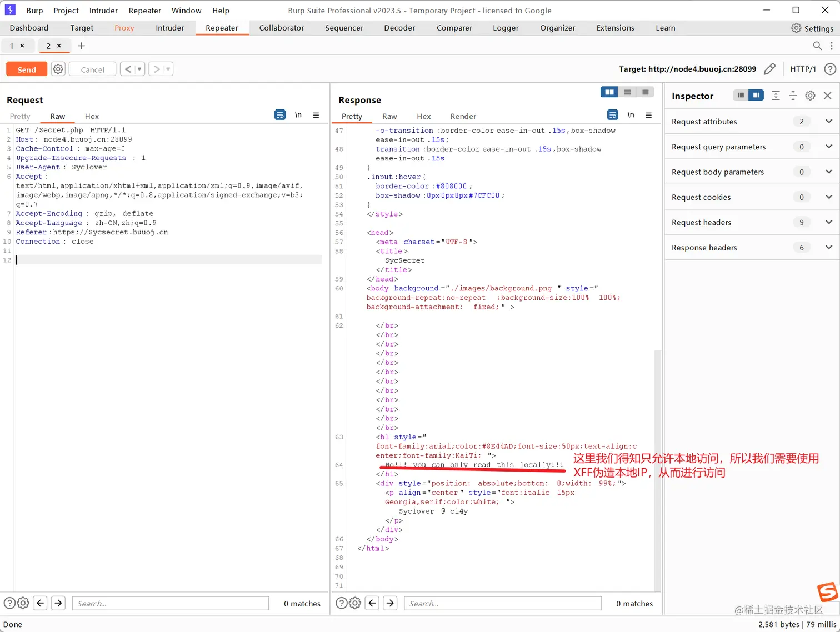
Task: Open the Render tab in Response
Action: 463,116
